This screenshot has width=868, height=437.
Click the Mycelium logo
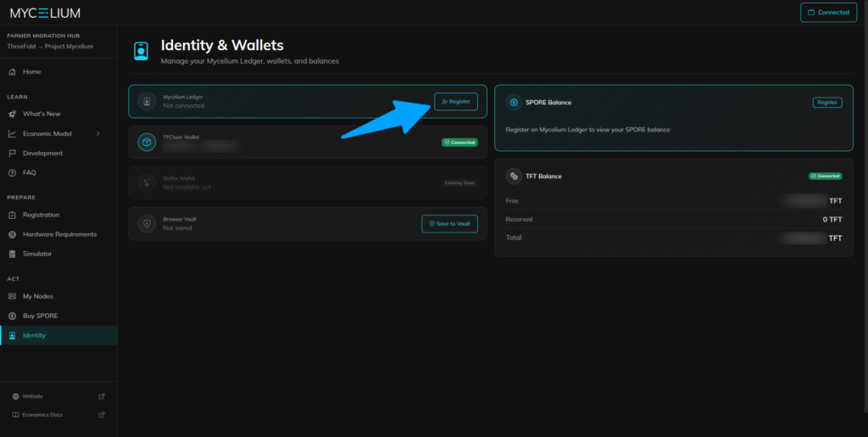[46, 13]
